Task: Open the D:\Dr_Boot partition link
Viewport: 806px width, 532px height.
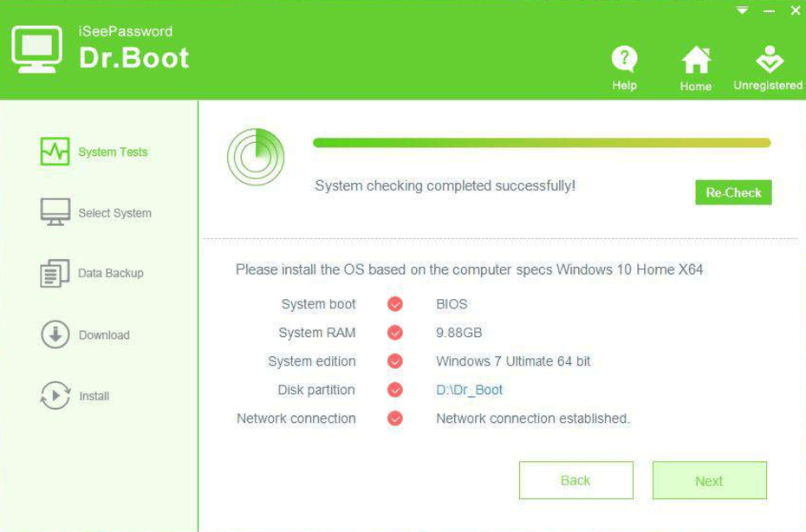Action: click(x=469, y=390)
